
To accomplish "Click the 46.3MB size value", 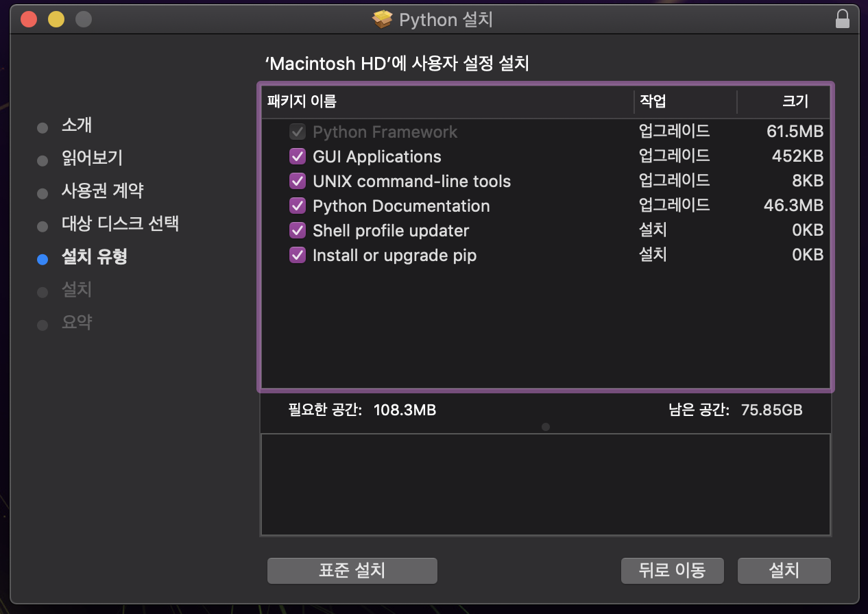I will click(x=793, y=206).
